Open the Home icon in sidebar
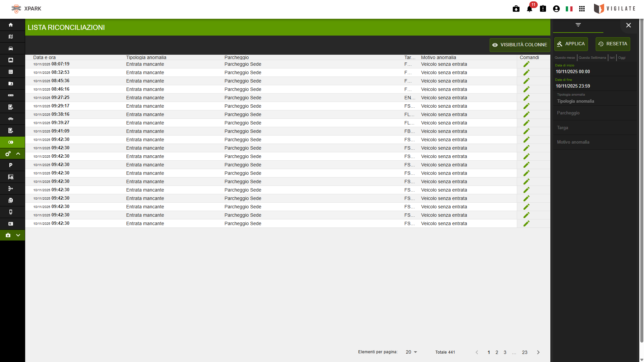The height and width of the screenshot is (362, 644). coord(11,25)
